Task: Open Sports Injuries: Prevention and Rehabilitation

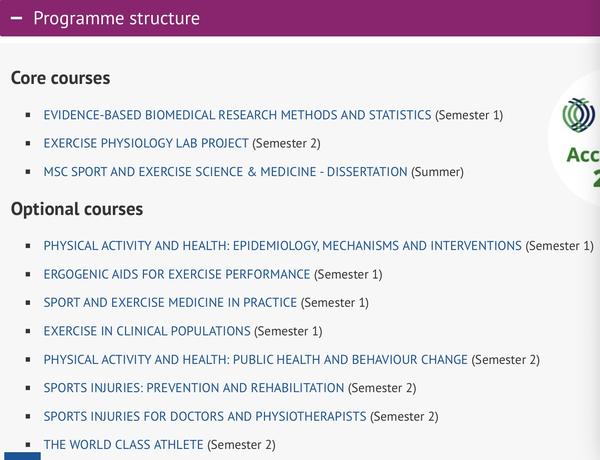Action: [194, 388]
